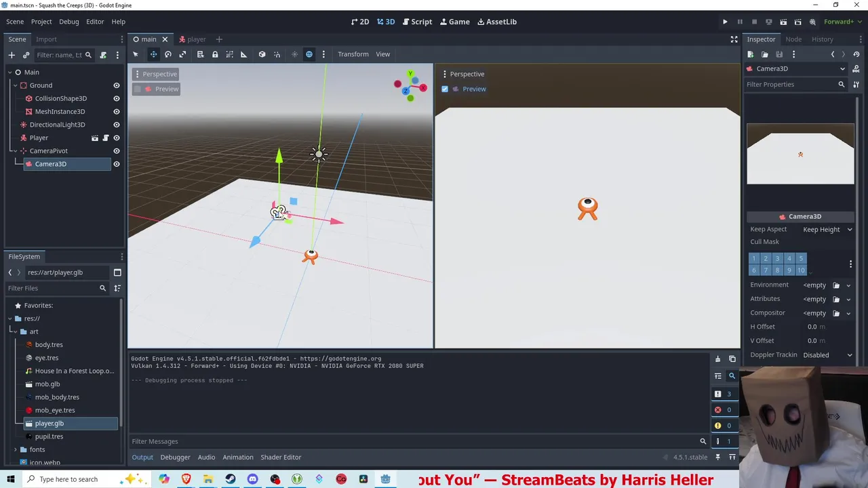Open the Movie Maker mode icon
Viewport: 868px width, 488px height.
[x=812, y=22]
